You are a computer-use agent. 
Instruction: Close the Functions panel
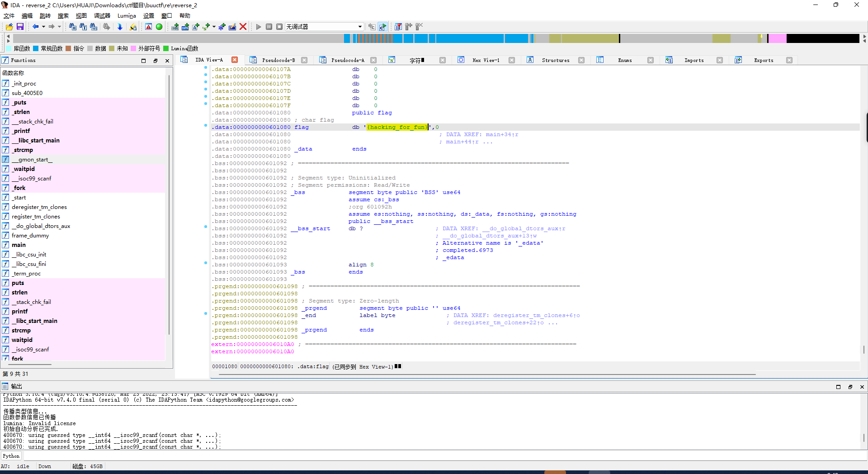click(x=167, y=61)
